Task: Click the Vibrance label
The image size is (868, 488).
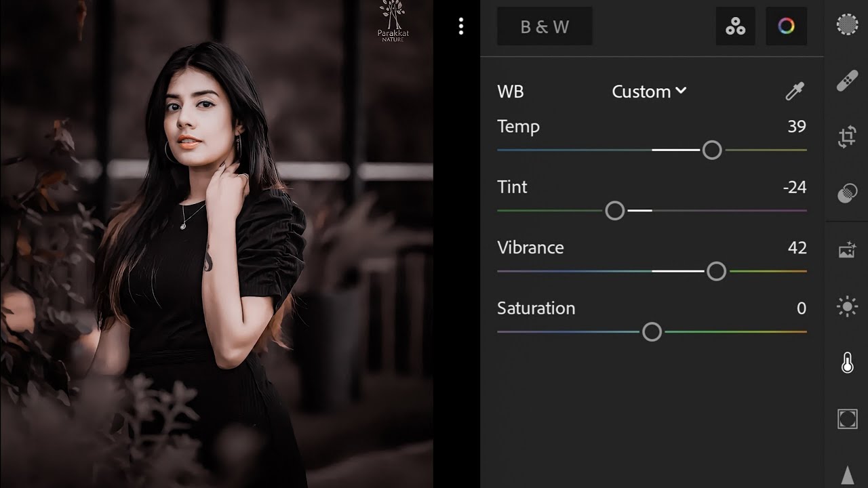Action: [x=530, y=247]
